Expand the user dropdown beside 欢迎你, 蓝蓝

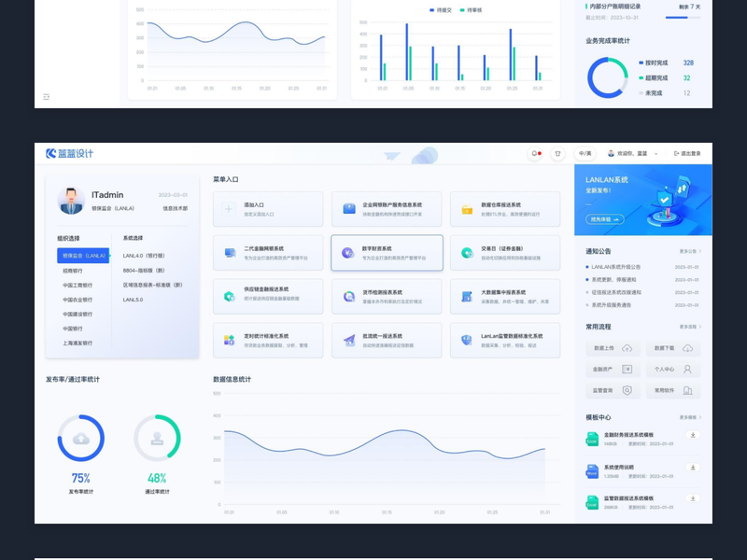[x=655, y=154]
